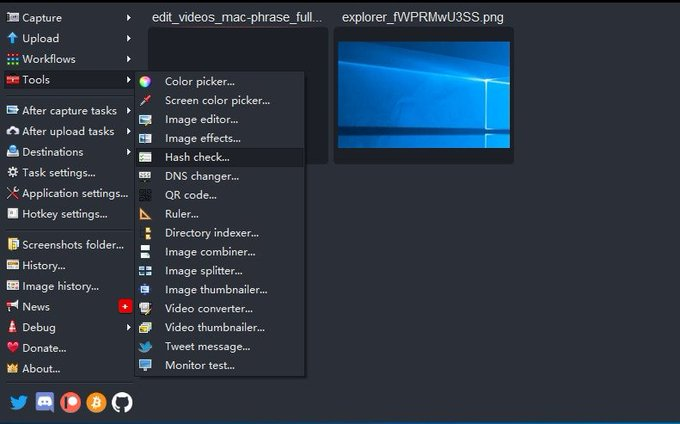Expand the Workflows submenu arrow
The width and height of the screenshot is (680, 424).
click(x=128, y=59)
